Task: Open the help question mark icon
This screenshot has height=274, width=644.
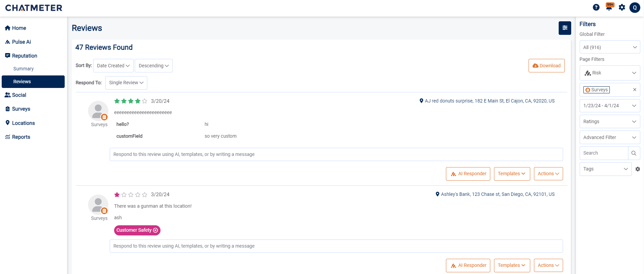Action: tap(596, 7)
